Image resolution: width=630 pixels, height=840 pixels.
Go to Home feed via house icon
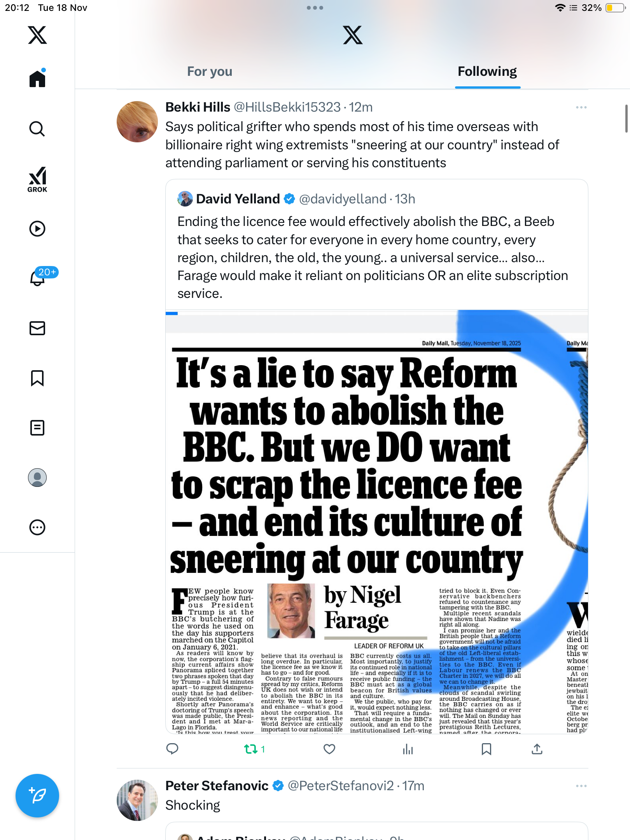click(37, 78)
